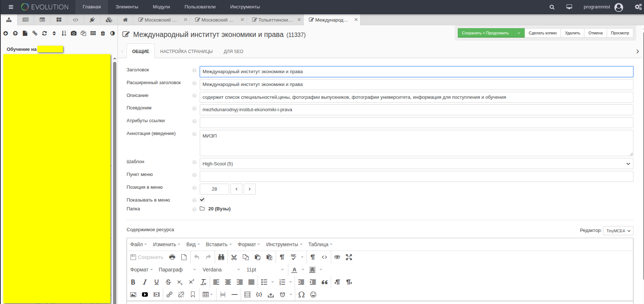Screen dimensions: 644x304
Task: Toggle the 'Показывать в меню' checkbox
Action: (x=202, y=200)
